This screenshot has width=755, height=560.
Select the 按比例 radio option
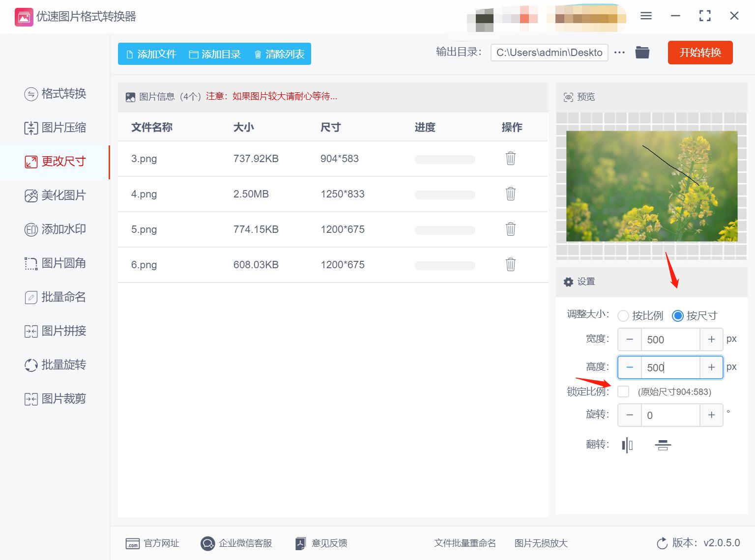tap(623, 316)
